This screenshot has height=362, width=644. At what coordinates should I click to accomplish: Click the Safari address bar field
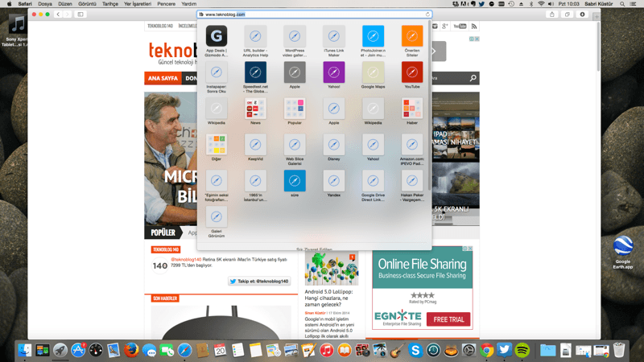coord(314,14)
